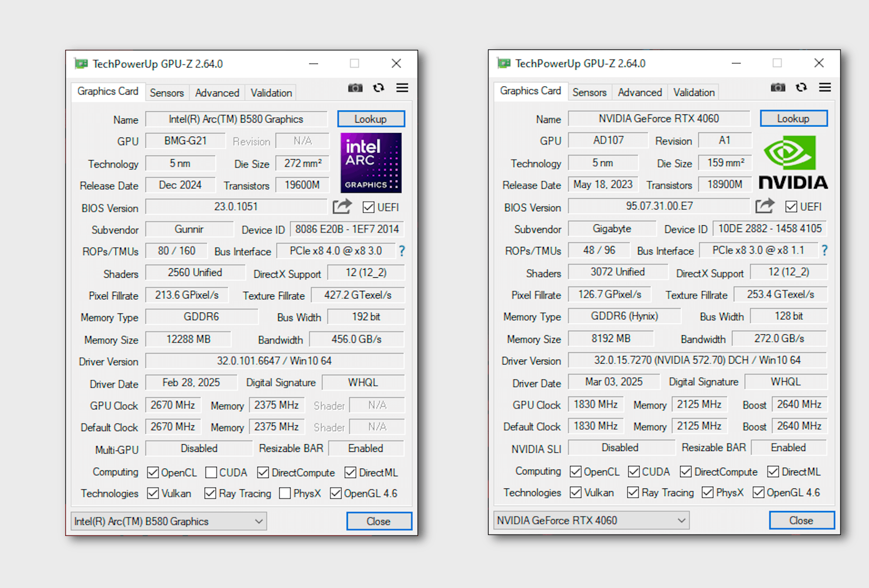The image size is (869, 588).
Task: Toggle the CUDA checkbox in Intel Arc window
Action: [x=211, y=473]
